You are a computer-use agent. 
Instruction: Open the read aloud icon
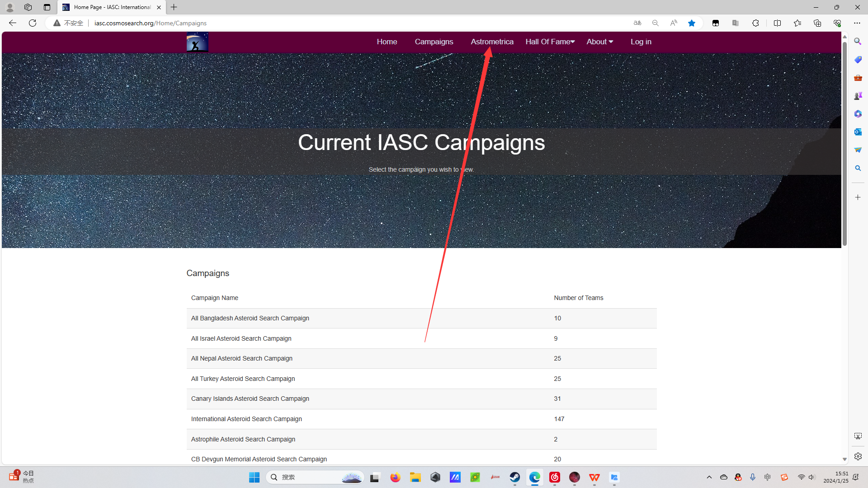(674, 23)
